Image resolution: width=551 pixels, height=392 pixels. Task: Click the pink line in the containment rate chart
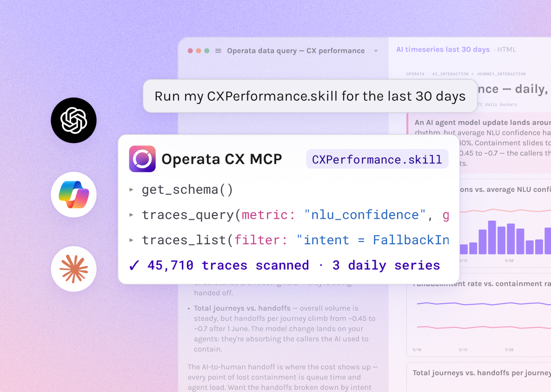click(484, 327)
